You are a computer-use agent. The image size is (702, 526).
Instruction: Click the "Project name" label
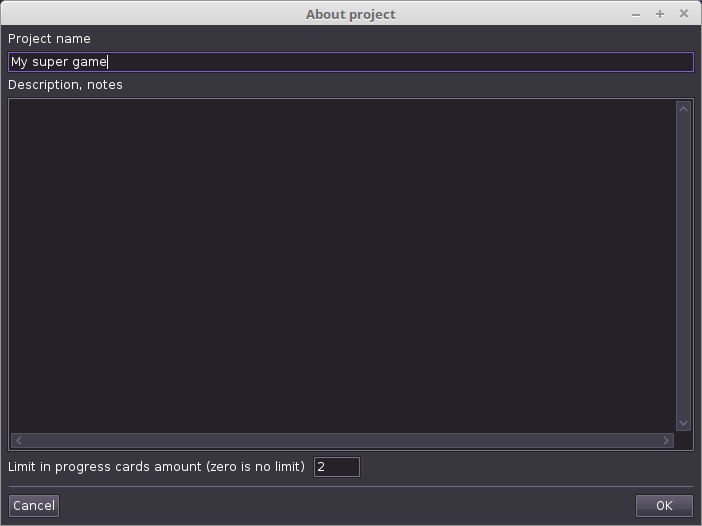pyautogui.click(x=49, y=39)
